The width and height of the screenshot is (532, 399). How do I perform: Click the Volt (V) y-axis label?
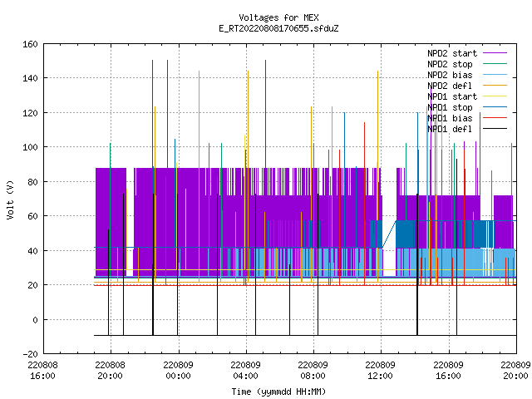(x=11, y=199)
